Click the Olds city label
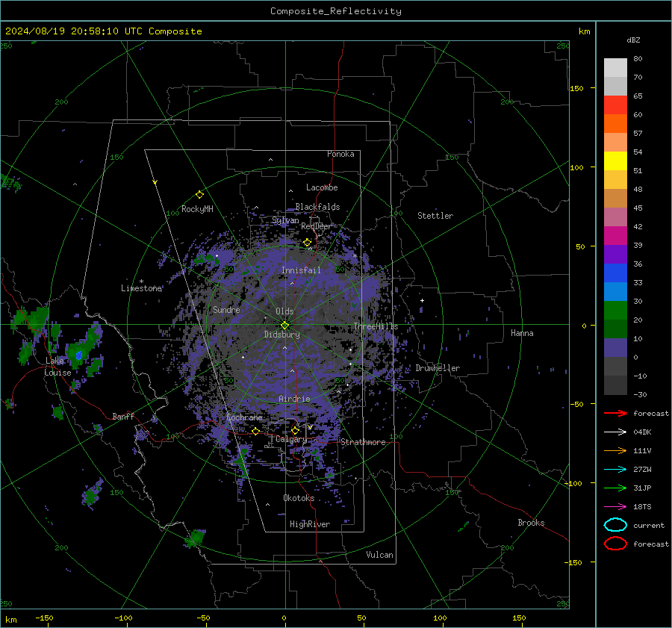The image size is (672, 628). tap(284, 311)
